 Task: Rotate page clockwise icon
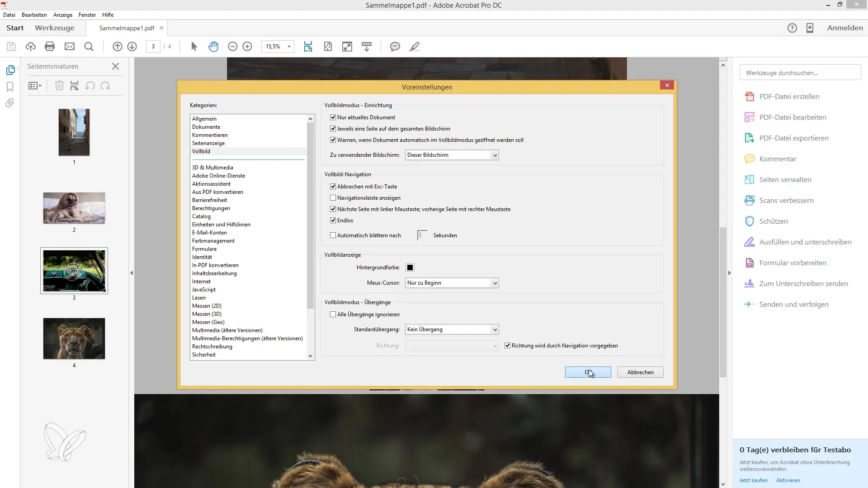tap(105, 86)
